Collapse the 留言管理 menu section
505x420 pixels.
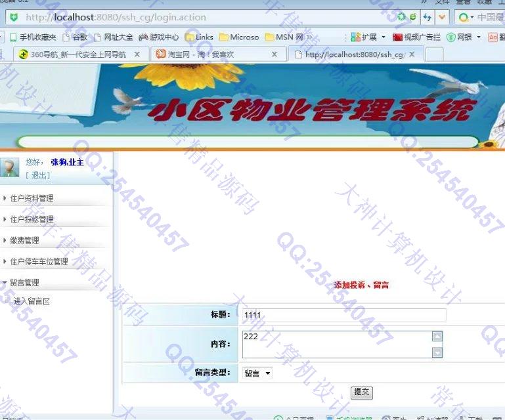(24, 282)
